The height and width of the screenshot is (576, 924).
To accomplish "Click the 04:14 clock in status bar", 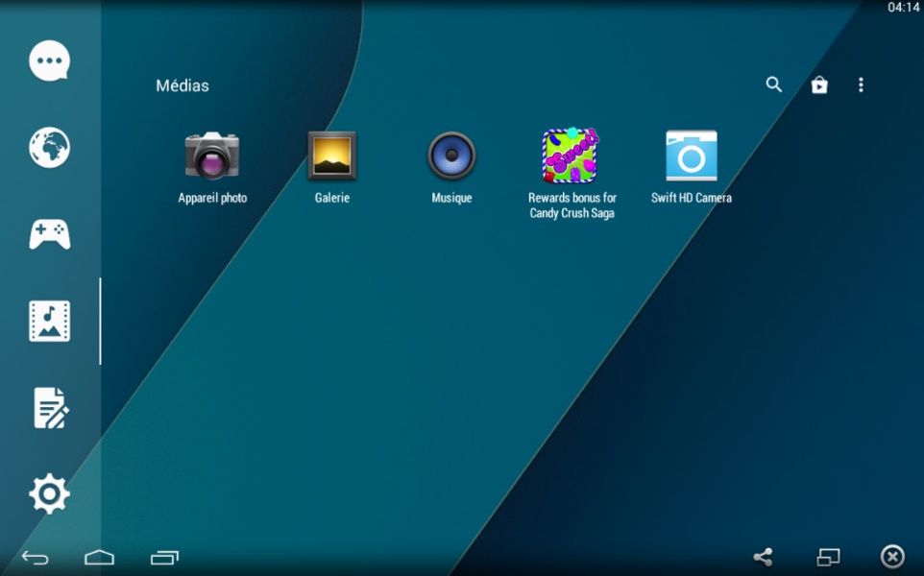I will (x=904, y=8).
